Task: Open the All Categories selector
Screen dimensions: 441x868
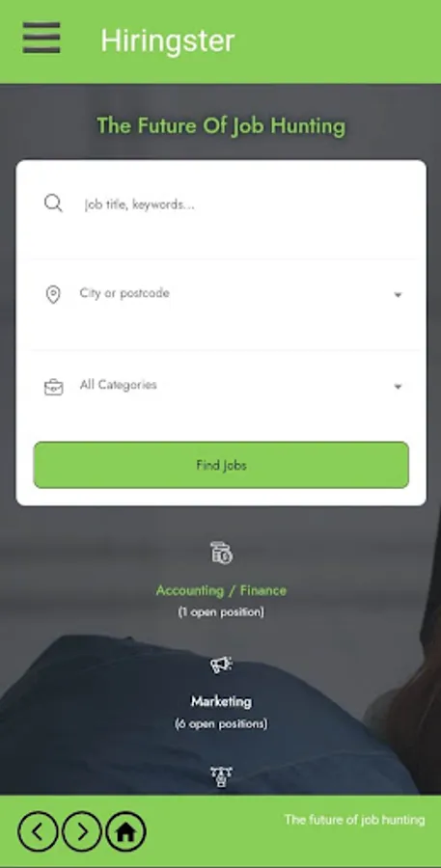Action: click(x=221, y=386)
